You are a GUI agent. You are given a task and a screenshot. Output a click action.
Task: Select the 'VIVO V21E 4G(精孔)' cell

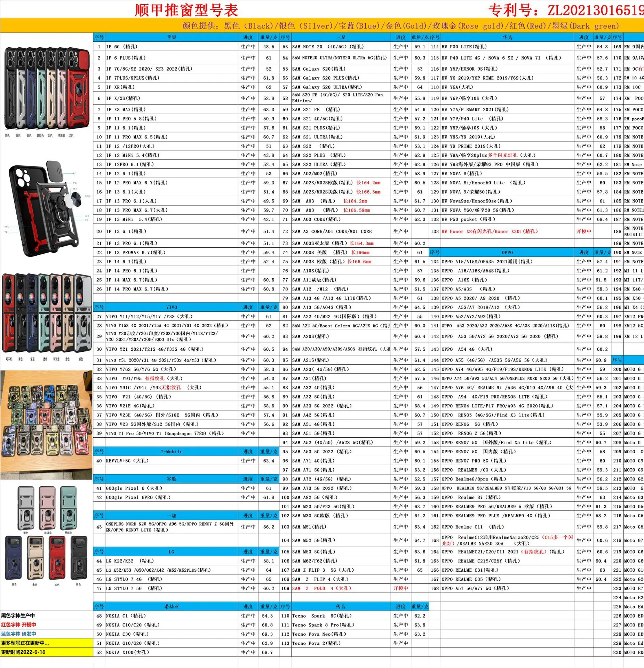pyautogui.click(x=172, y=406)
